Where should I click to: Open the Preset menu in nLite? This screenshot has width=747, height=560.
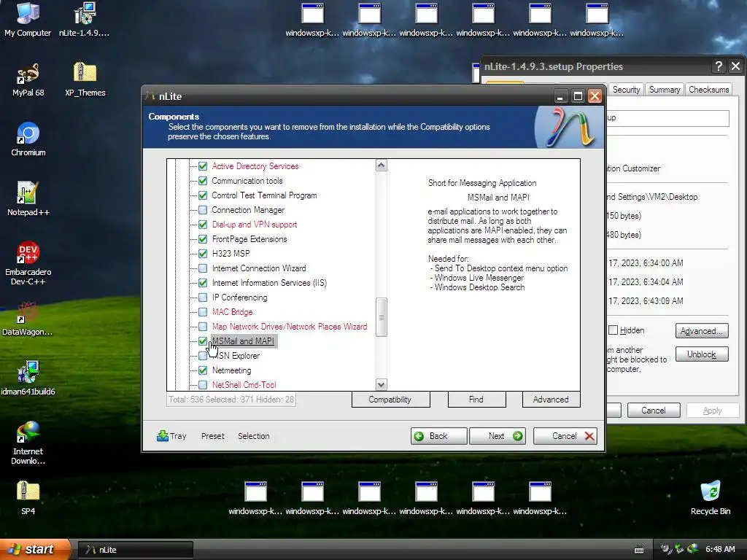(x=212, y=436)
